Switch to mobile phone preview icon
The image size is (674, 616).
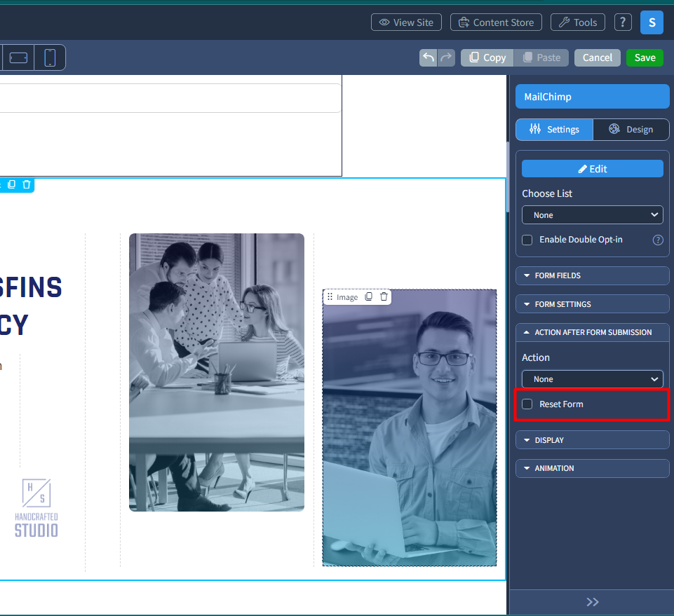pyautogui.click(x=50, y=57)
